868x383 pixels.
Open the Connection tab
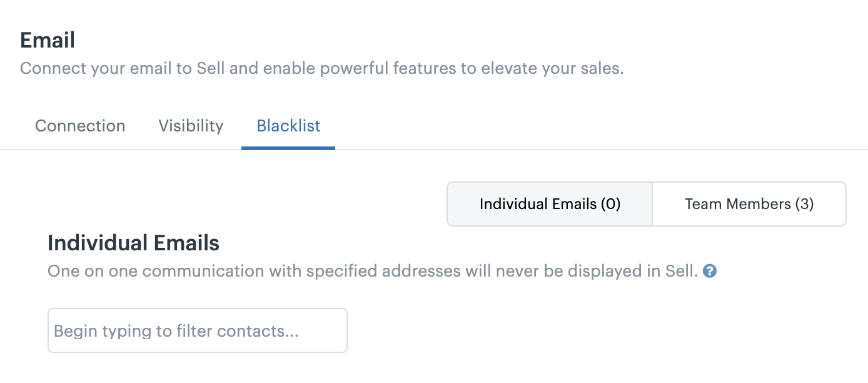point(80,126)
